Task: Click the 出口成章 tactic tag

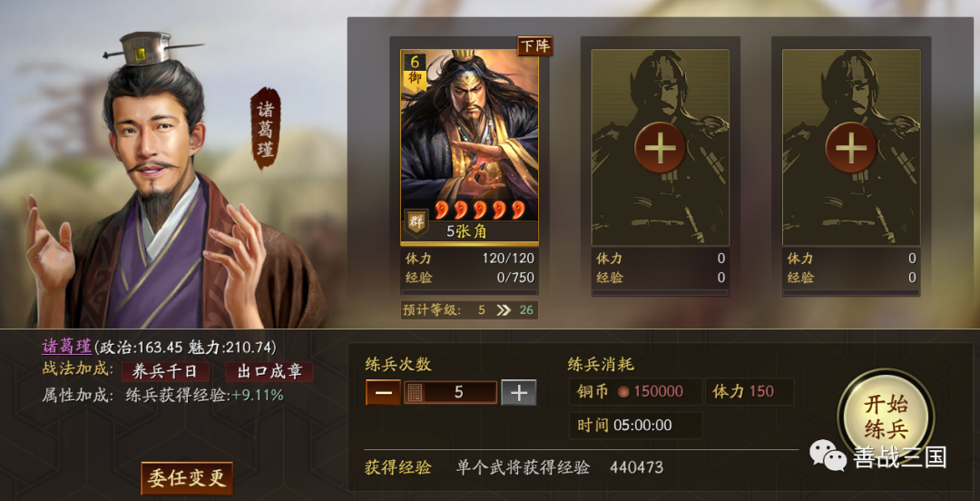Action: coord(269,371)
